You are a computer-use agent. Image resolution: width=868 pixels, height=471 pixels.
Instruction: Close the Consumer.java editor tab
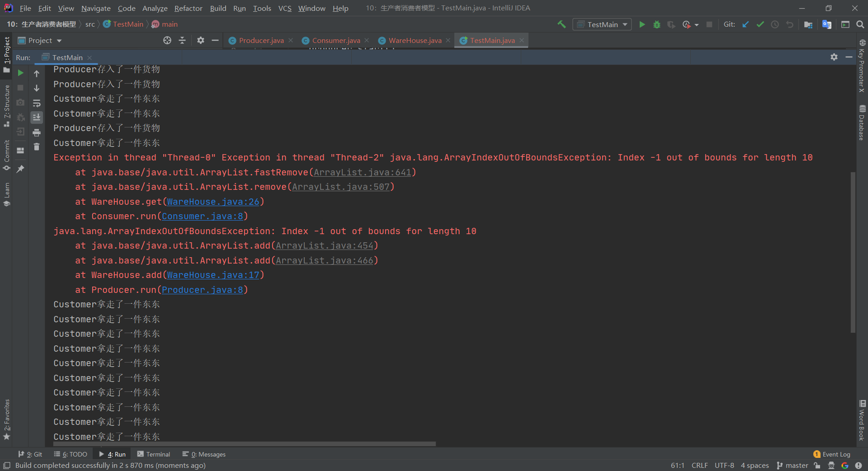[367, 40]
